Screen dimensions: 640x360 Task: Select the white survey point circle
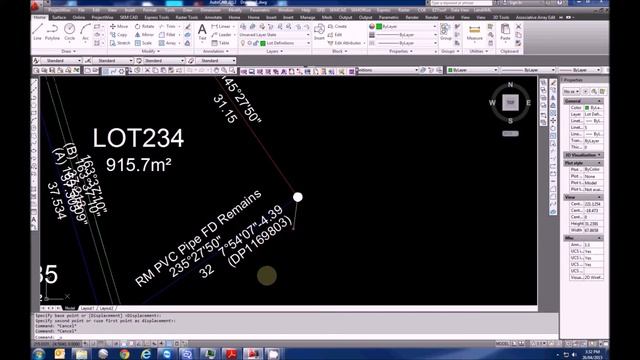point(298,197)
